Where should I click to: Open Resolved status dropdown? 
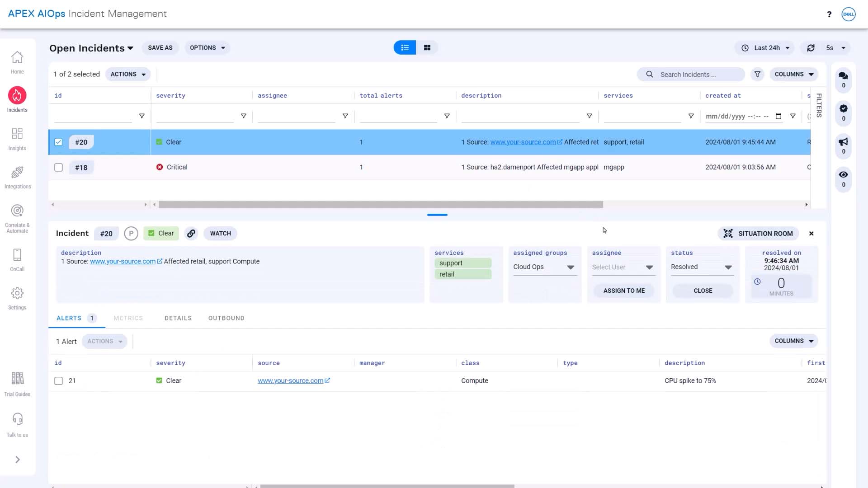point(702,267)
